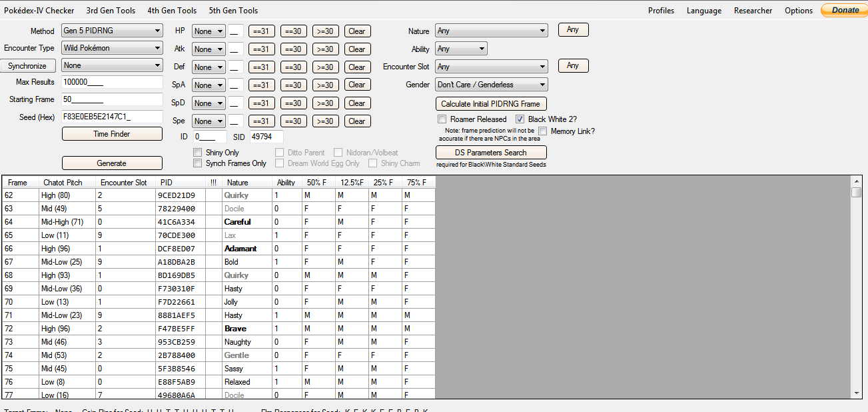Check the Roamer Released option

coord(442,119)
